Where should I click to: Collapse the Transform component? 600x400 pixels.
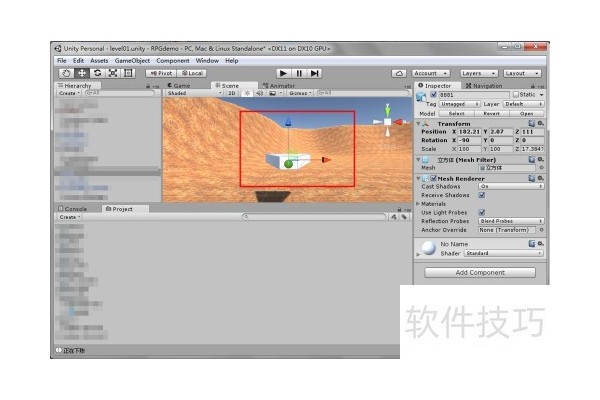pyautogui.click(x=419, y=124)
